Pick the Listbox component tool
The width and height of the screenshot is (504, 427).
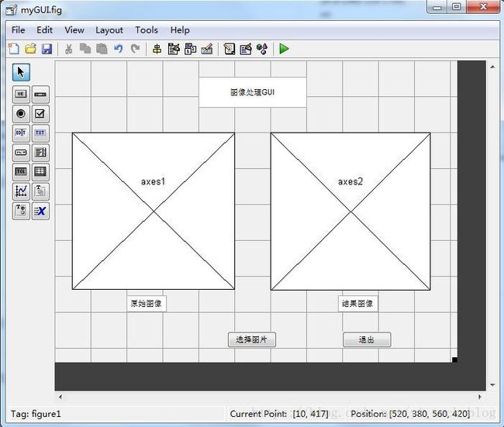click(40, 153)
